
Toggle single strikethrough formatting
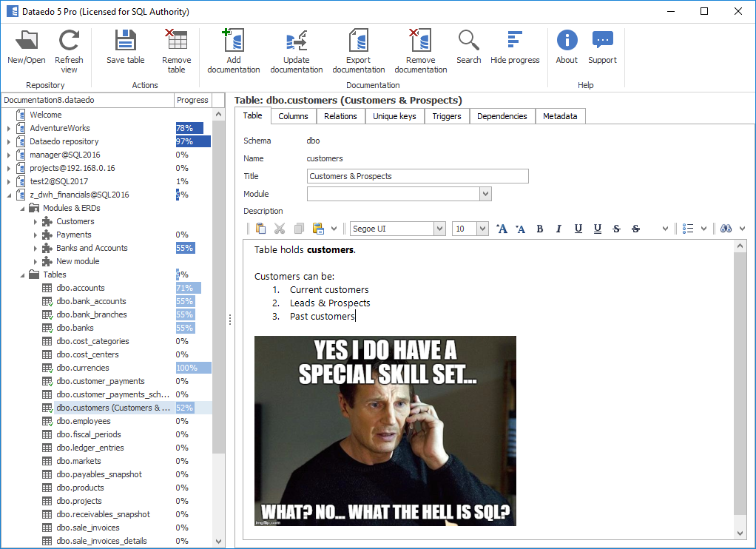[616, 229]
